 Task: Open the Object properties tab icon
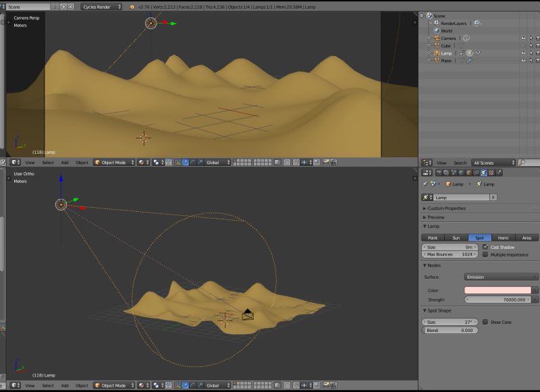pos(469,173)
